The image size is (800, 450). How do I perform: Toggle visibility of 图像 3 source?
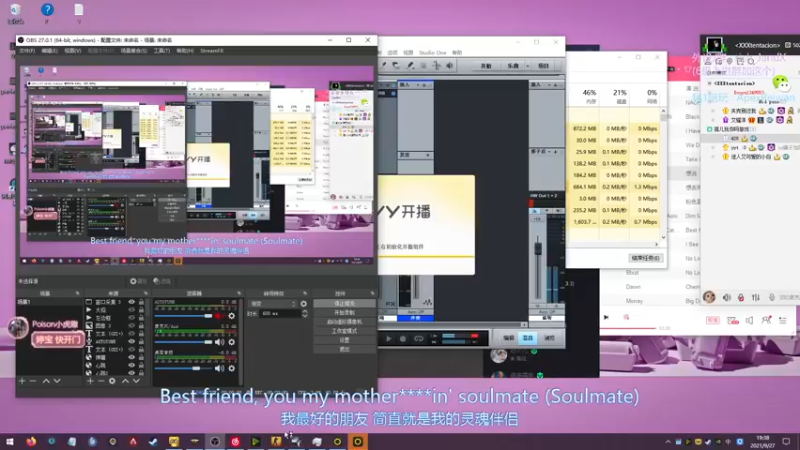click(132, 326)
